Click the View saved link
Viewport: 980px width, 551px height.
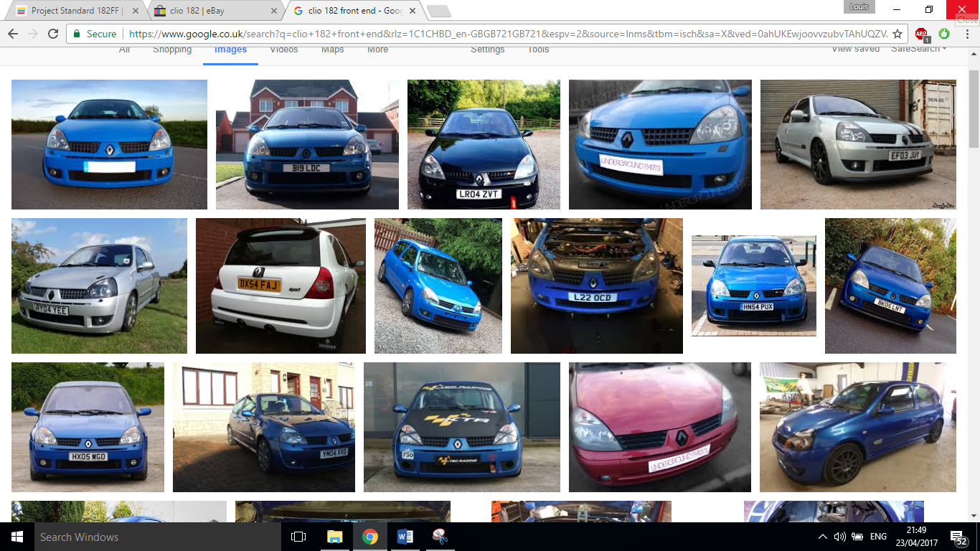coord(855,49)
